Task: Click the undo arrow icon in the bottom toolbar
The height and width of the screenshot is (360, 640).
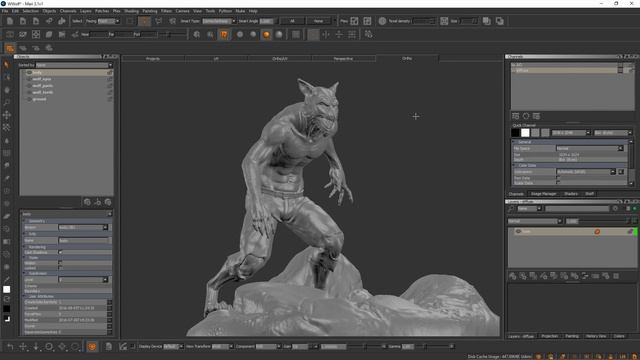Action: [x=10, y=347]
